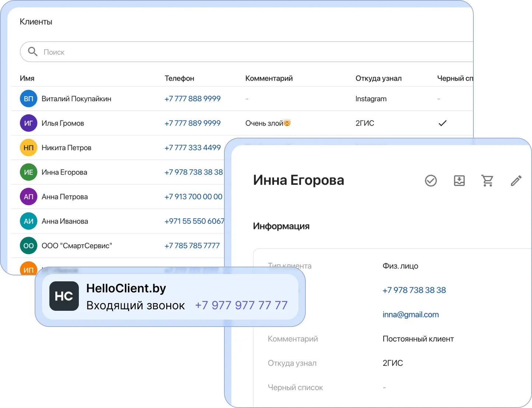The width and height of the screenshot is (532, 408).
Task: Open inna@gmail.com email link
Action: (410, 314)
